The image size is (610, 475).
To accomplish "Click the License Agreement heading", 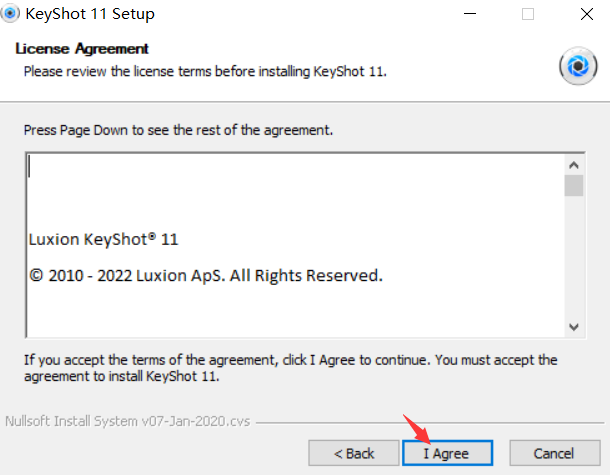I will (x=82, y=49).
